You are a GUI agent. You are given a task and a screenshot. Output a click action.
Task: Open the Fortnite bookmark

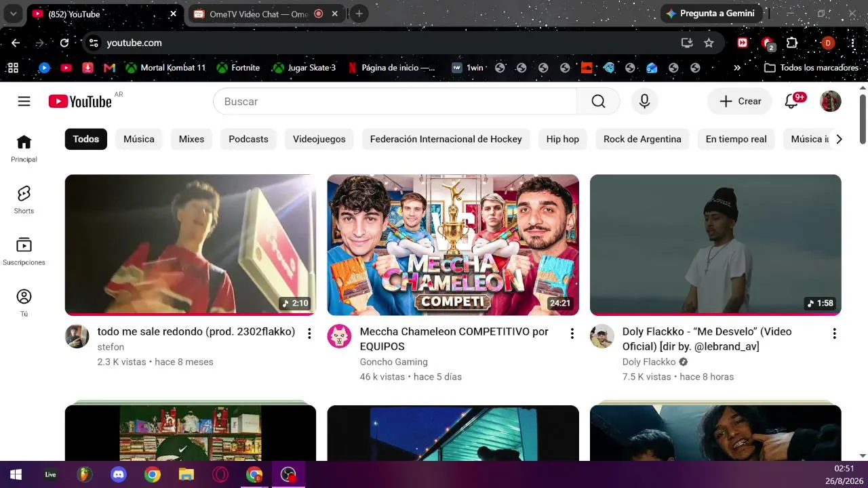238,68
